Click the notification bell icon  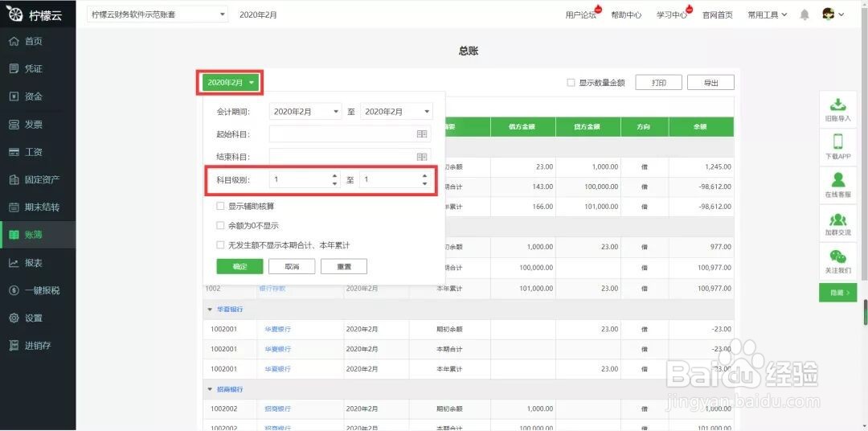click(805, 15)
